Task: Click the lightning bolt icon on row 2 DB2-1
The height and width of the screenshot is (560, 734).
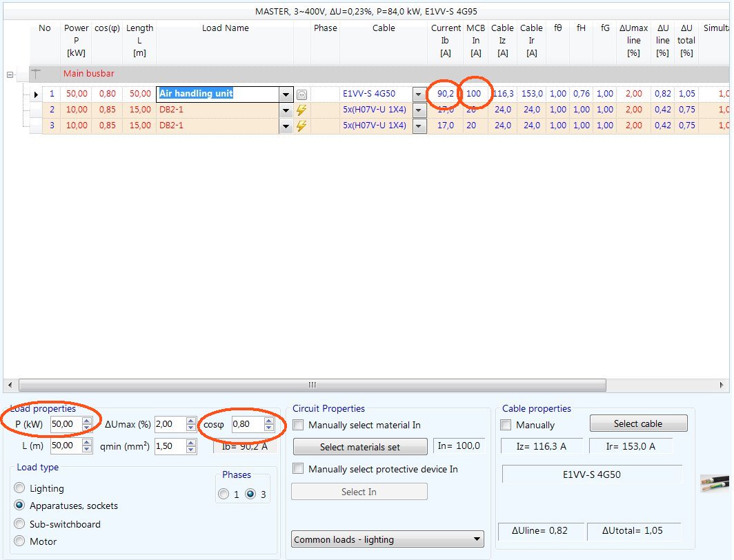Action: [x=301, y=110]
